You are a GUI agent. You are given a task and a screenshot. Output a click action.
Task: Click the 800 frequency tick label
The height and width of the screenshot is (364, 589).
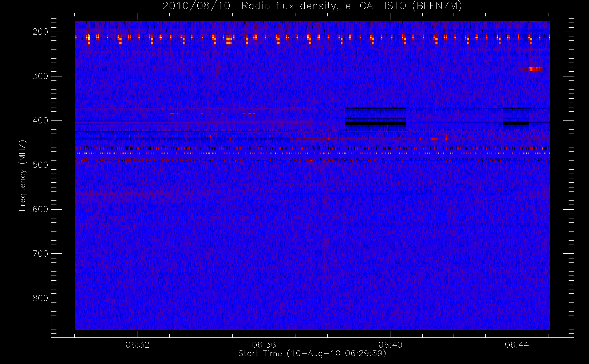40,298
